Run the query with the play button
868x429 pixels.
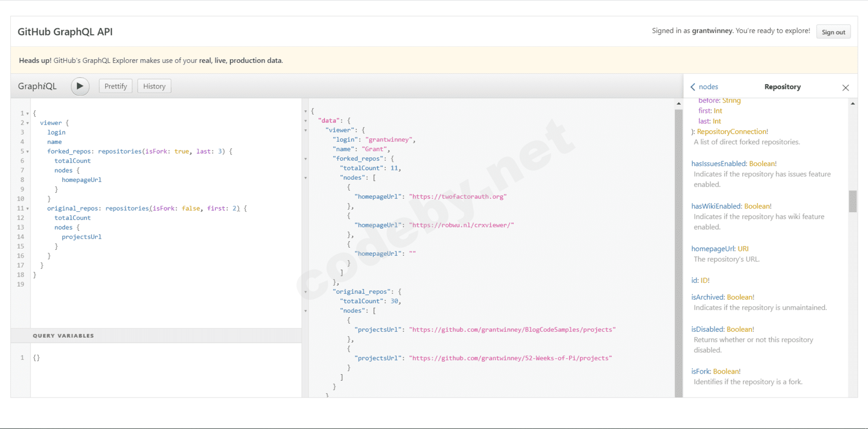pyautogui.click(x=80, y=86)
